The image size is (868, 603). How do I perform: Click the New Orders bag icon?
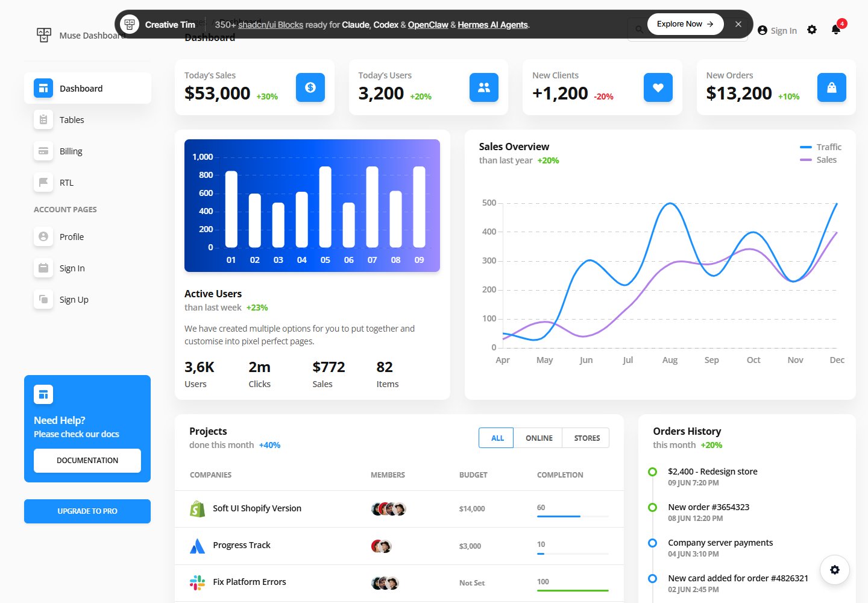tap(832, 87)
